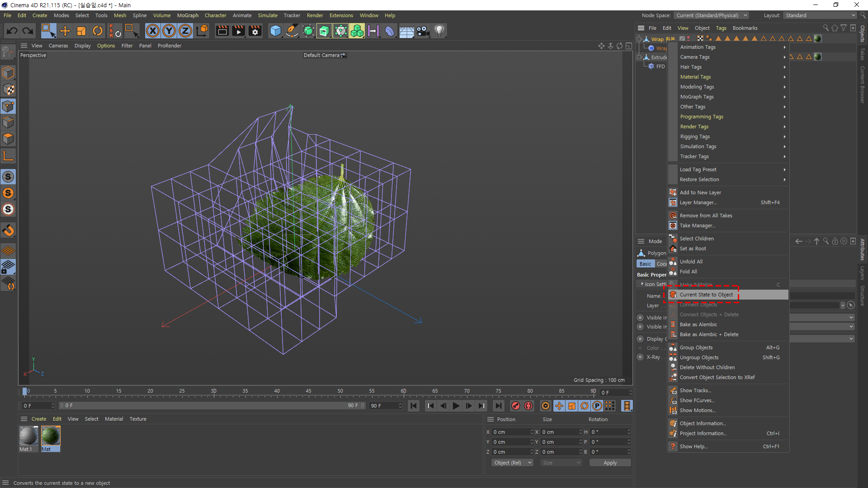
Task: Click the Undo arrow icon
Action: pos(12,31)
